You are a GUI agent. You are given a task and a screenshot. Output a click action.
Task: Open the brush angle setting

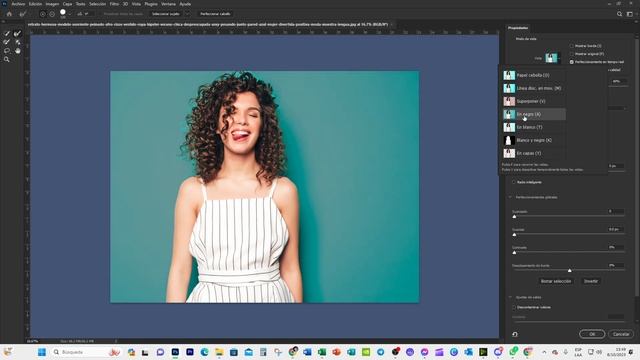click(80, 14)
